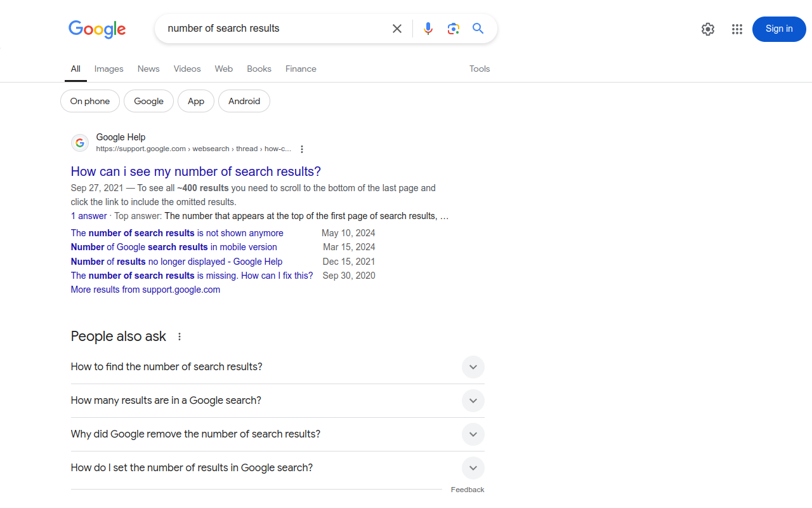Open Search by image camera icon
812x508 pixels.
(x=453, y=29)
